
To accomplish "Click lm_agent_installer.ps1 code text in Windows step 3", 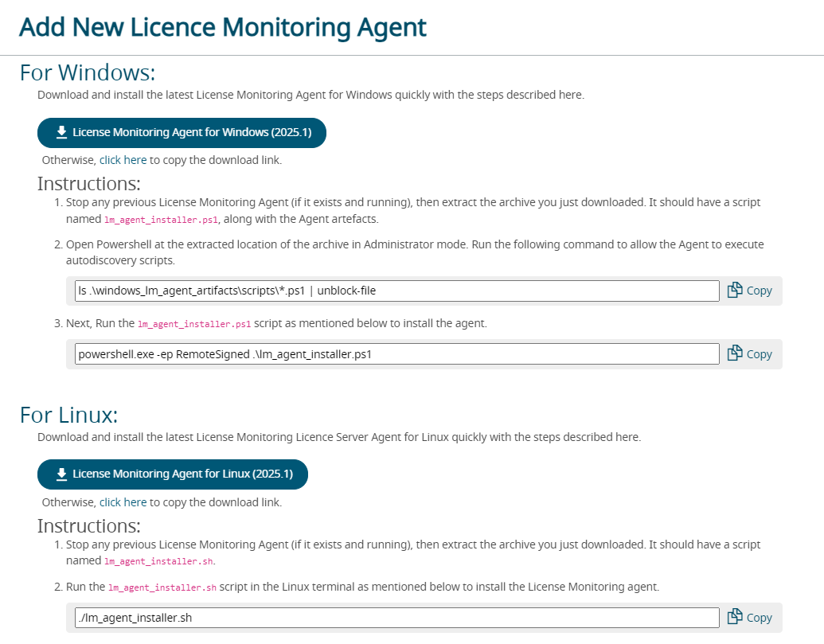I will 194,324.
